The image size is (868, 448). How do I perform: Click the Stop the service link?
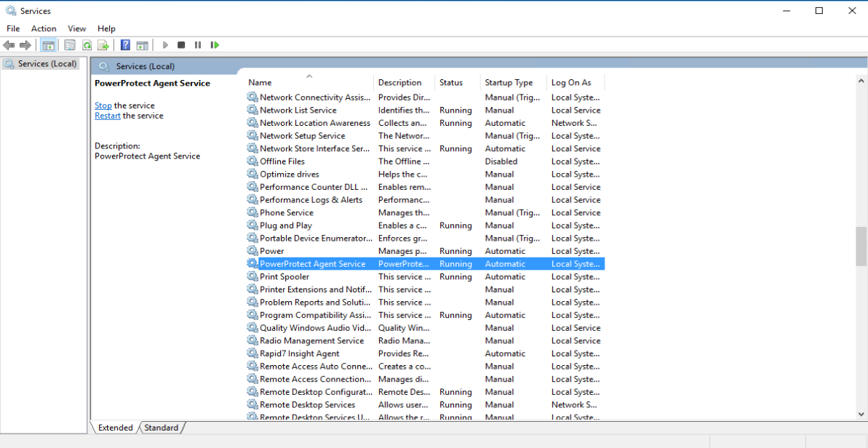[103, 105]
